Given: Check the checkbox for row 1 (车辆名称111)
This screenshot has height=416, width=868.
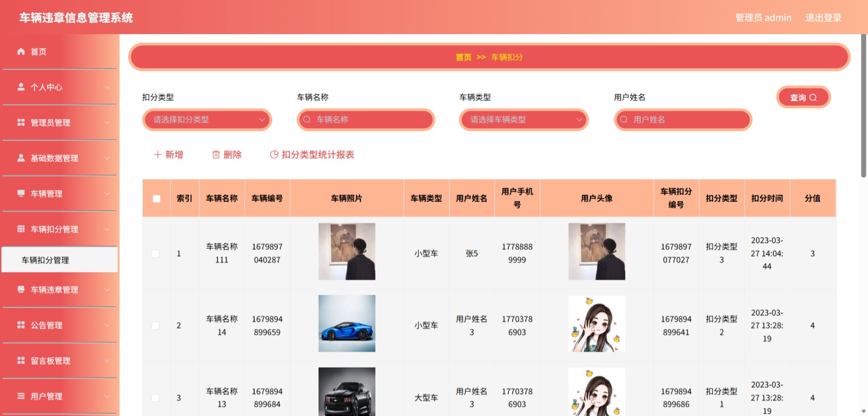Looking at the screenshot, I should click(x=156, y=253).
